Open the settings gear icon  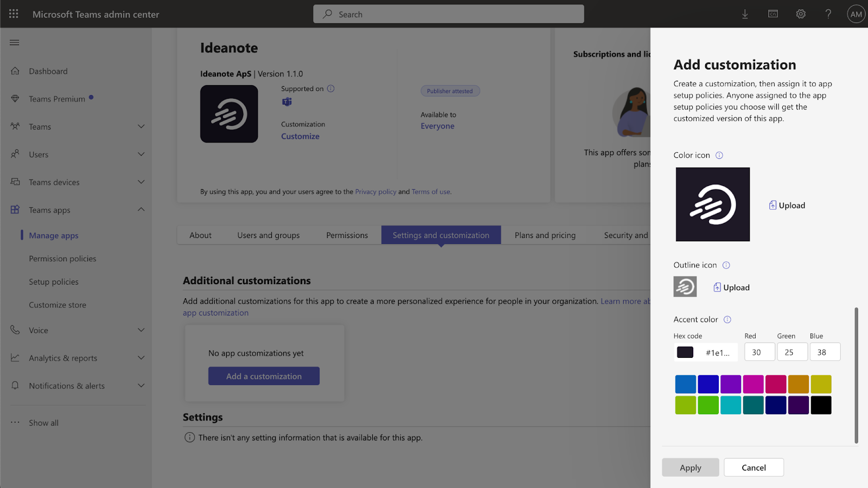point(801,14)
